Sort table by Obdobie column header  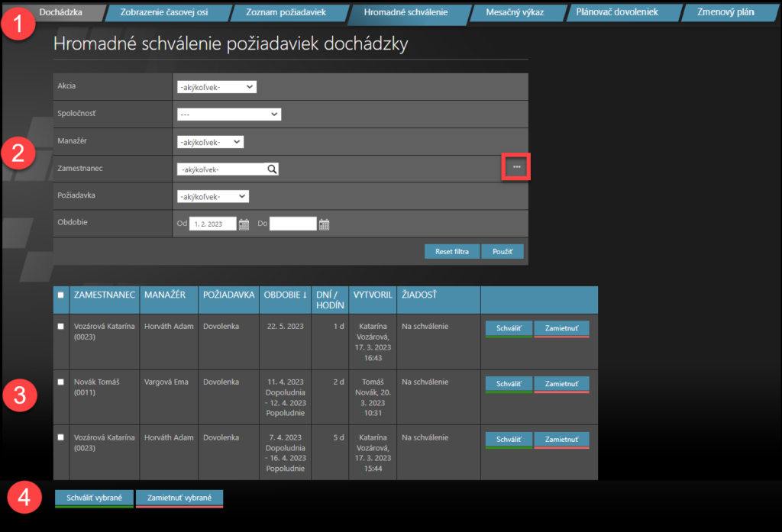pos(286,295)
